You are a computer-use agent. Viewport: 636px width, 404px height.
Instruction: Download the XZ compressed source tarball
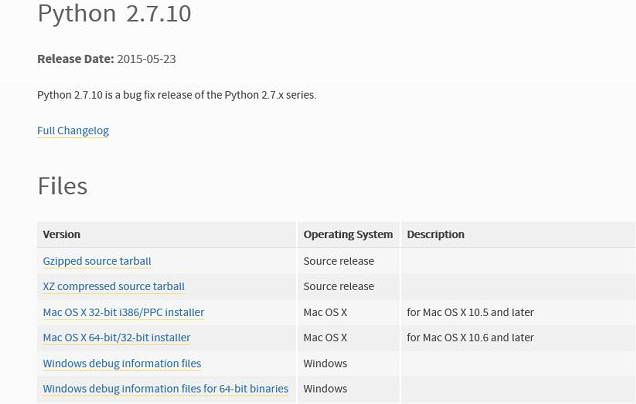pos(113,286)
